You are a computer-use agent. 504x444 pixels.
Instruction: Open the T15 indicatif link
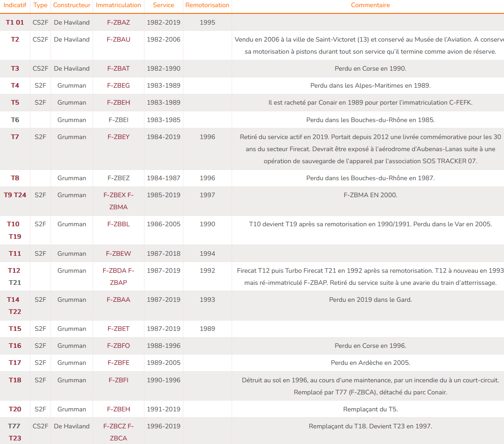click(x=15, y=329)
